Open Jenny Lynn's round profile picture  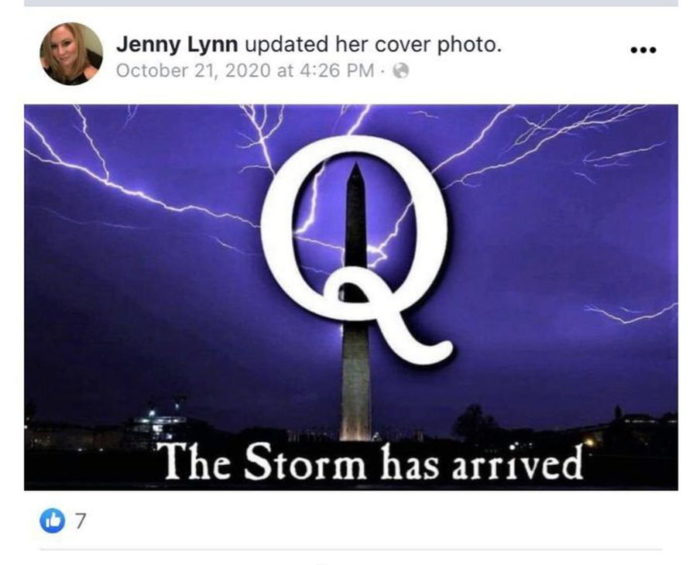point(71,54)
